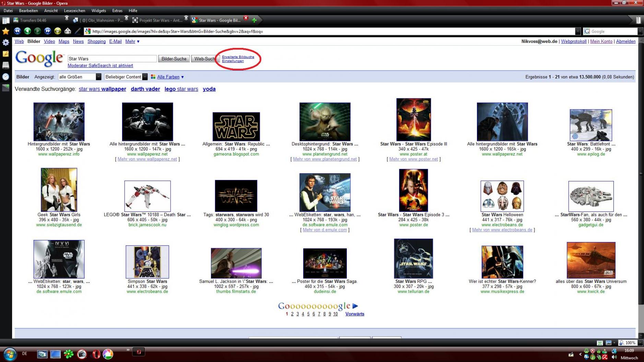Open the history clock panel icon
The width and height of the screenshot is (644, 362).
tap(6, 76)
